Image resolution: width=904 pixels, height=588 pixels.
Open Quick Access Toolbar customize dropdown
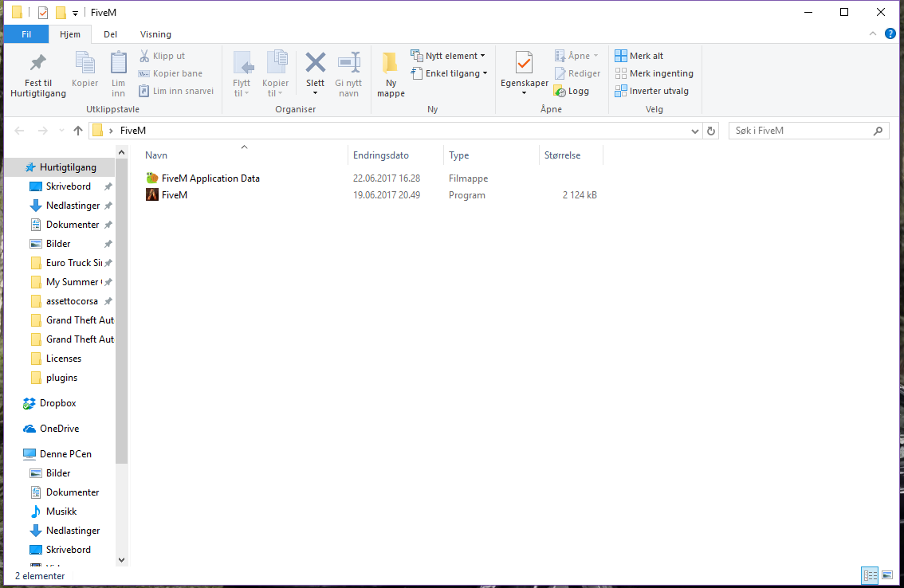(x=75, y=13)
